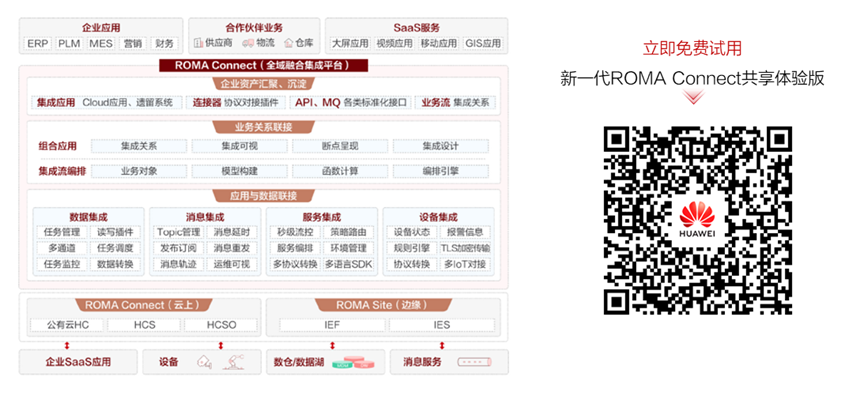Image resolution: width=864 pixels, height=400 pixels.
Task: Click the 企业SaaS应用 box at the bottom
Action: pyautogui.click(x=78, y=362)
